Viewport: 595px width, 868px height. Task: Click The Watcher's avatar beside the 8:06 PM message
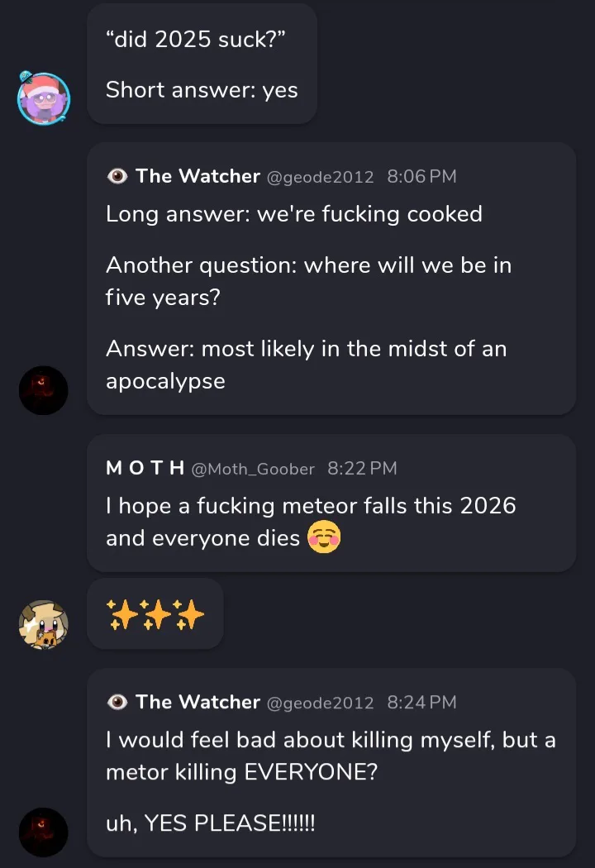pyautogui.click(x=44, y=390)
